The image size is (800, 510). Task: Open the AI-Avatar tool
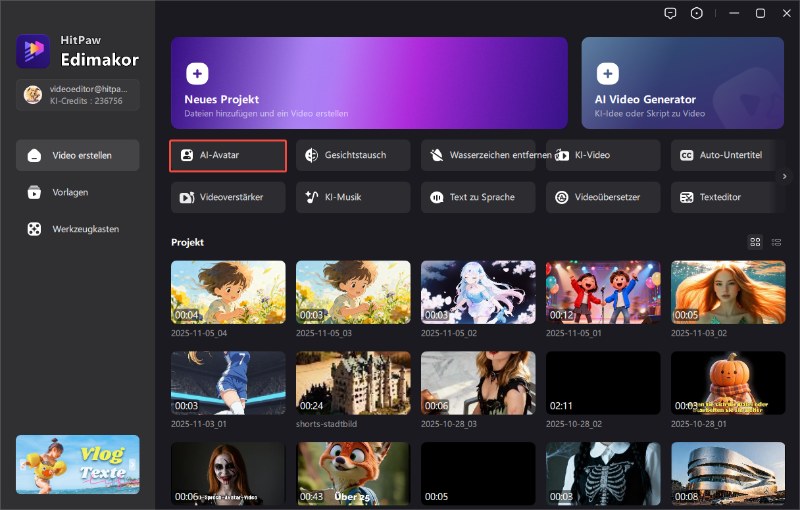228,156
